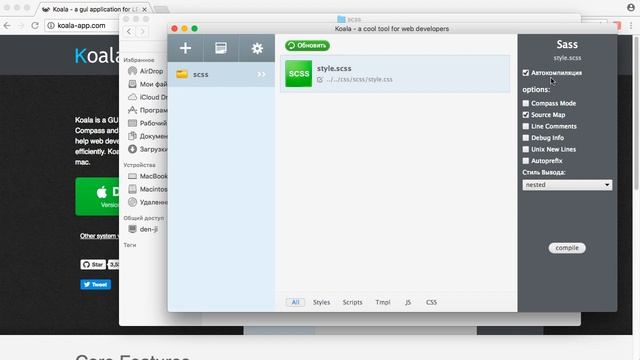The width and height of the screenshot is (640, 360).
Task: Click the green Download button on webpage
Action: tap(97, 196)
